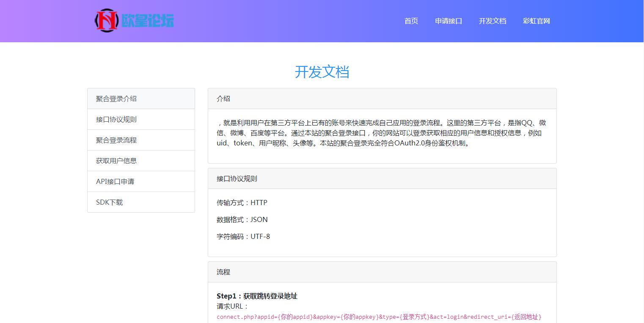
Task: Click the Step1 获取跳转登录地址 heading
Action: pyautogui.click(x=257, y=296)
